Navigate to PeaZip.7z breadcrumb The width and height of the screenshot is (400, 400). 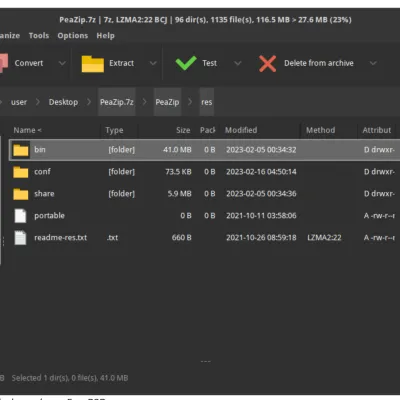pyautogui.click(x=117, y=102)
